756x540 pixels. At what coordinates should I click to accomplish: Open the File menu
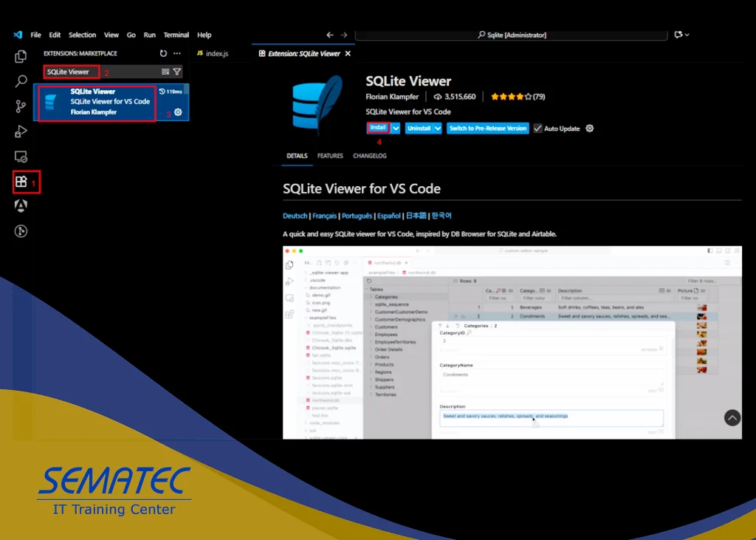(35, 35)
